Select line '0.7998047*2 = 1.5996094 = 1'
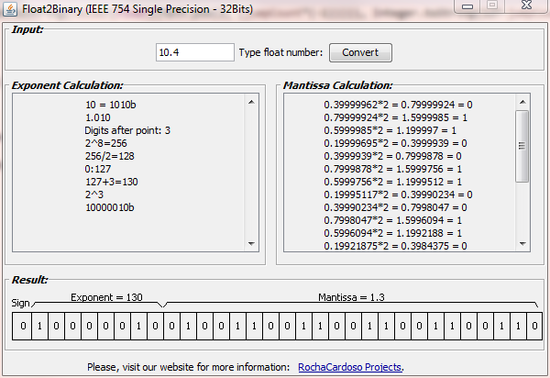 [393, 220]
